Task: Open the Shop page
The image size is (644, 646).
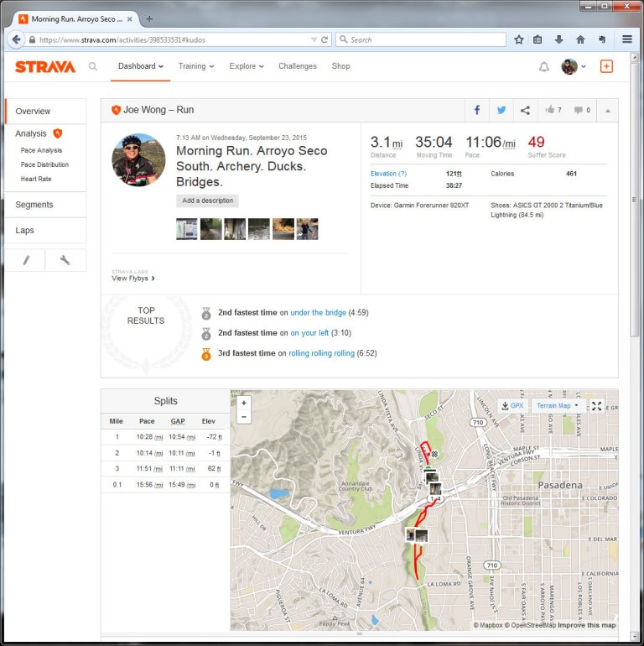Action: [x=340, y=66]
